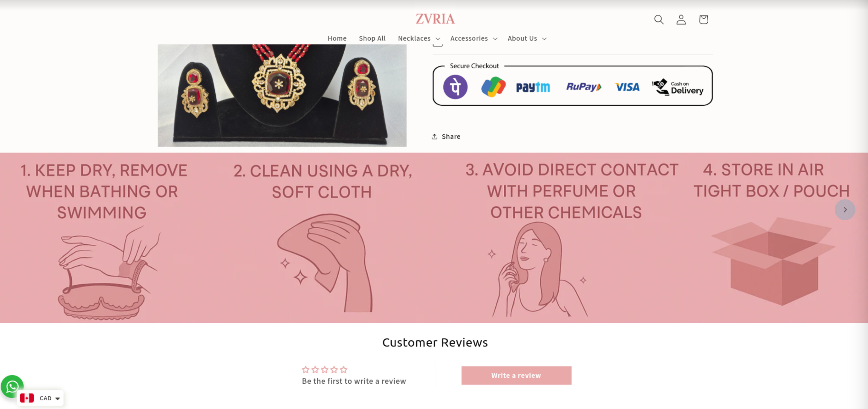Advance care tips slider with next arrow

tap(845, 209)
